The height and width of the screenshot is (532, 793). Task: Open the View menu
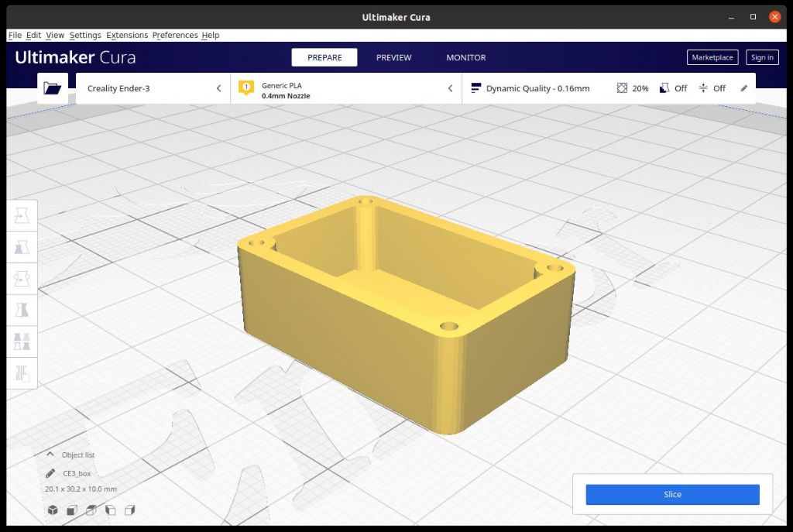point(55,35)
